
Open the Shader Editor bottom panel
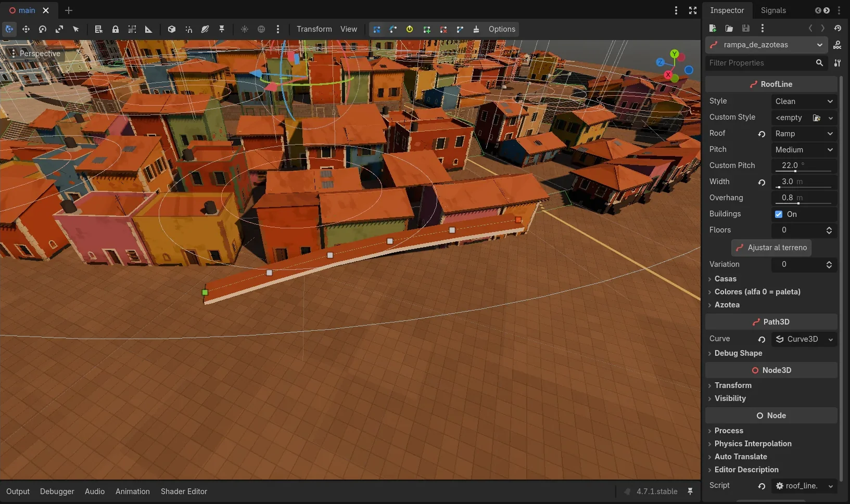184,492
